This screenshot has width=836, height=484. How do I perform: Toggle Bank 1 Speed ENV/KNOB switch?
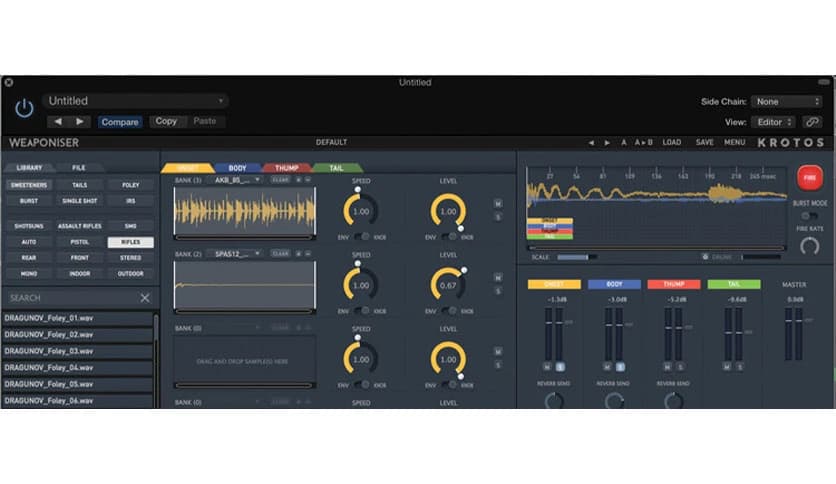coord(362,237)
